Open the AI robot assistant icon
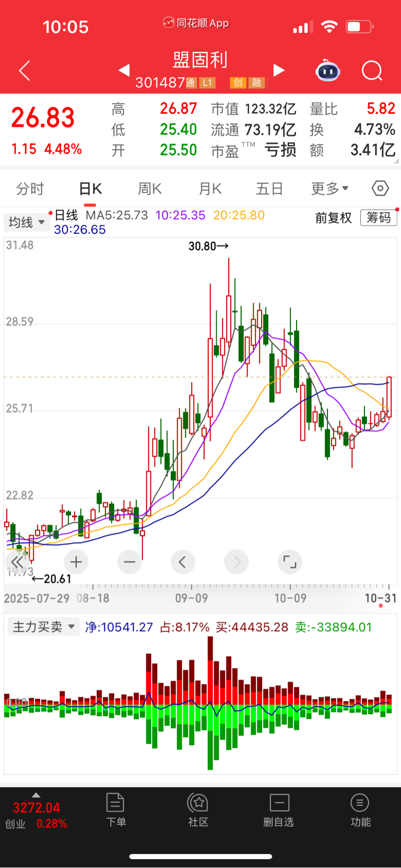 point(328,70)
